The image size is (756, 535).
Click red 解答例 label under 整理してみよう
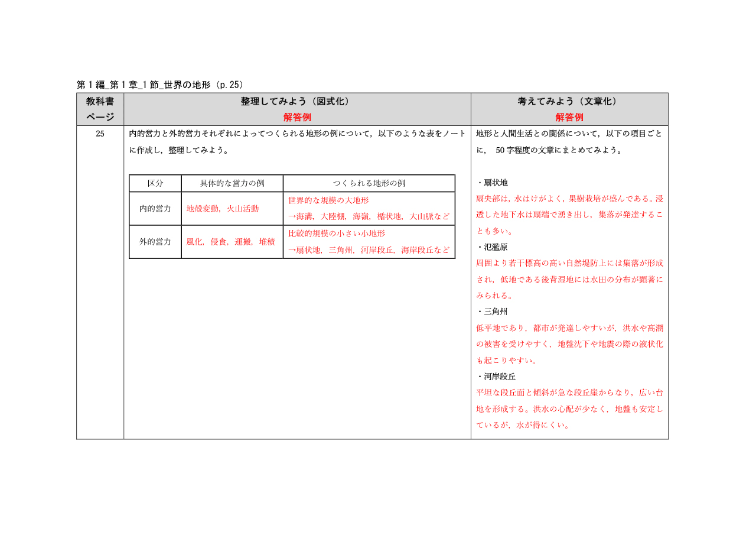pos(296,117)
